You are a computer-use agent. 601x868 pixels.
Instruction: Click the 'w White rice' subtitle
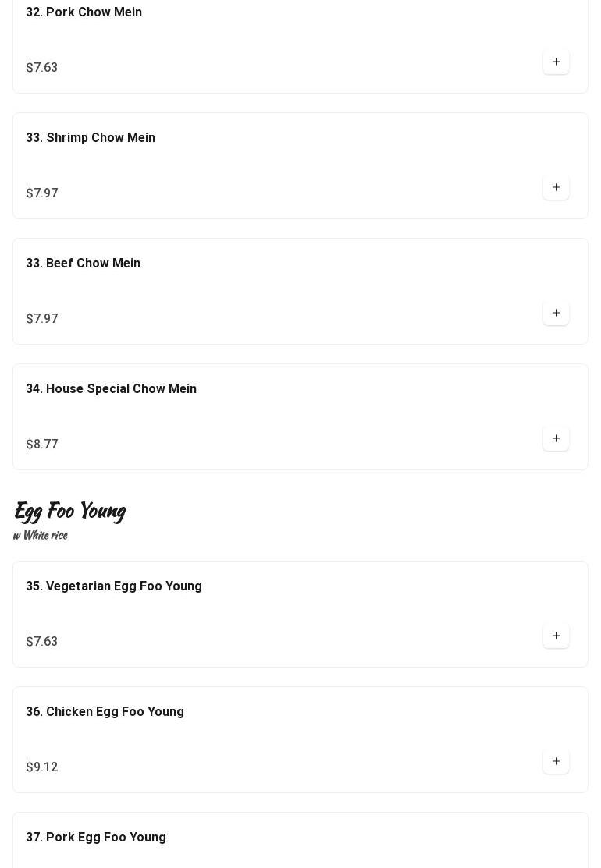pos(41,535)
